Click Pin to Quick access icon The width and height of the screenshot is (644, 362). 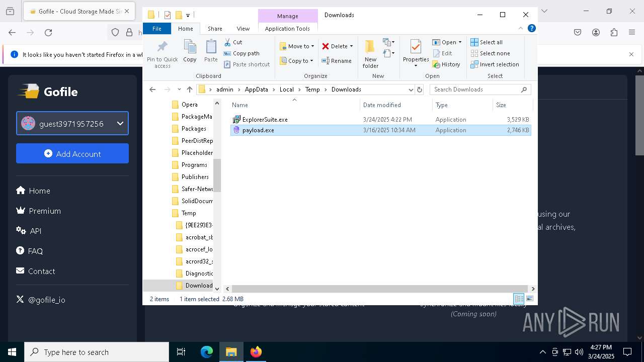[x=162, y=54]
